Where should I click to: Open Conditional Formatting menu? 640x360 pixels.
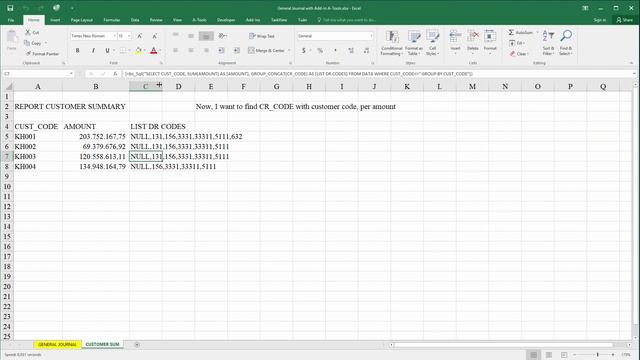click(x=392, y=43)
